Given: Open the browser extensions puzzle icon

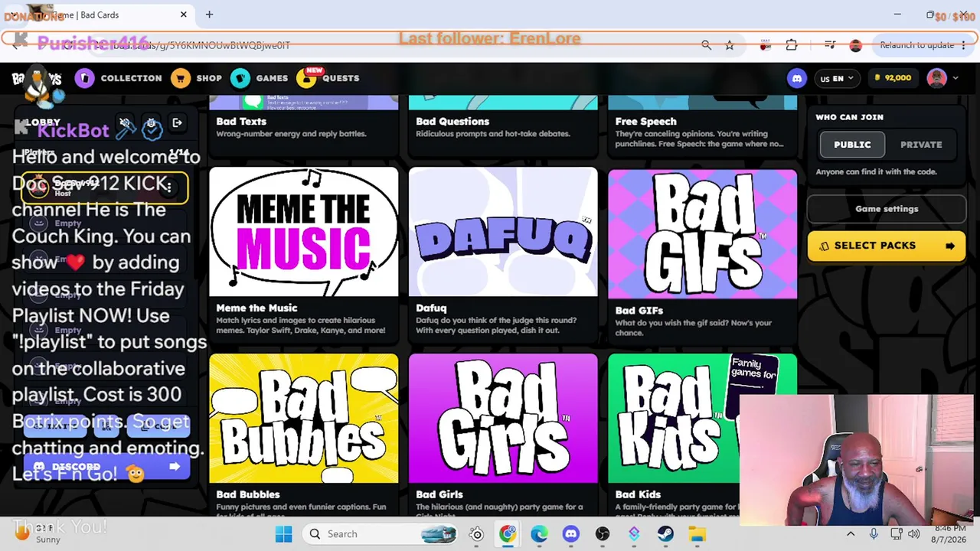Looking at the screenshot, I should [792, 45].
